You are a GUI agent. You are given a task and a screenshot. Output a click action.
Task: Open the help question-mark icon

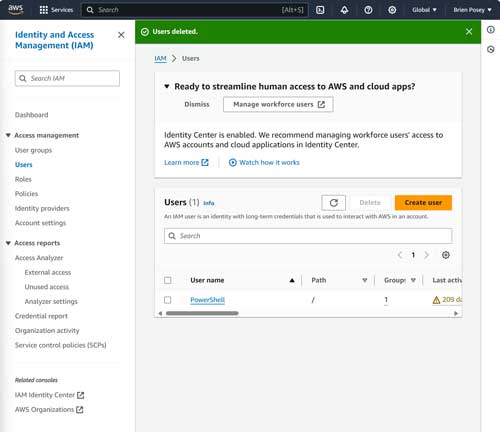(368, 10)
